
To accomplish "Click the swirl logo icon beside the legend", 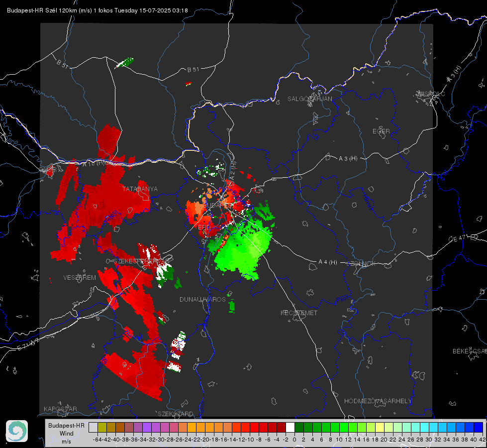I will (x=17, y=431).
